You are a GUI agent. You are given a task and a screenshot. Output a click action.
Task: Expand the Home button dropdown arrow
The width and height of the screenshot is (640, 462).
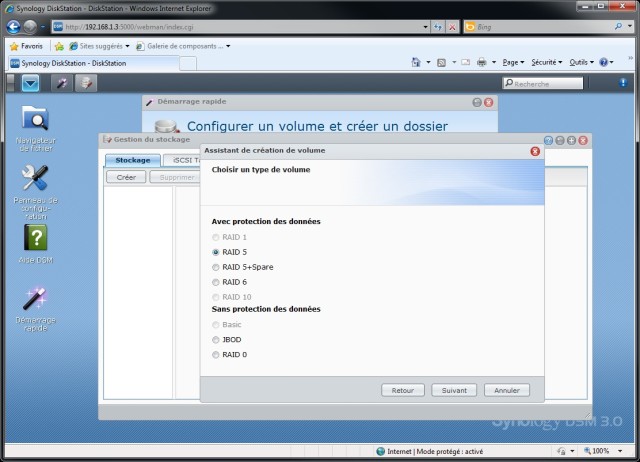tap(428, 62)
